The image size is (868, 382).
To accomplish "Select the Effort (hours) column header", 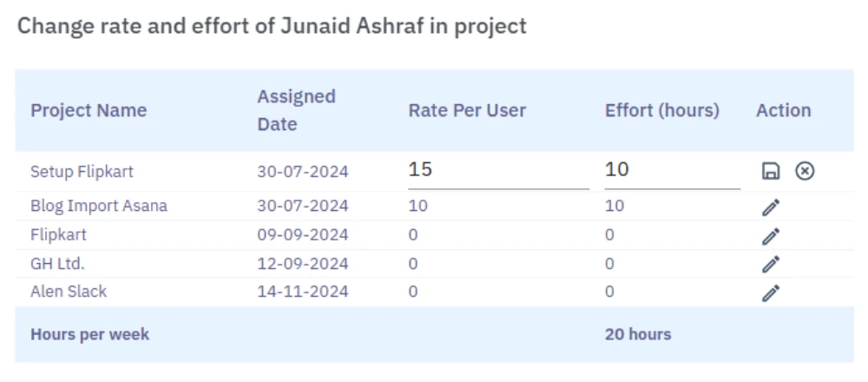I will [662, 110].
